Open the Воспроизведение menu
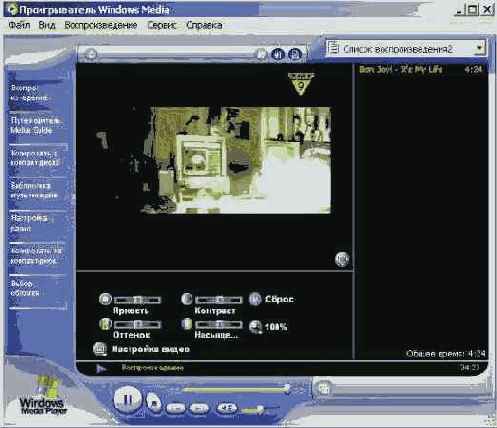 (101, 25)
